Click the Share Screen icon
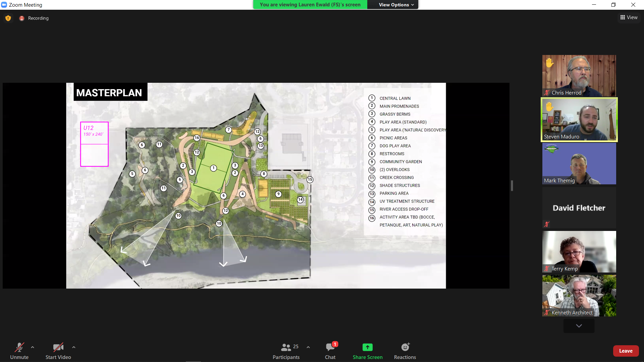The width and height of the screenshot is (644, 362). pyautogui.click(x=367, y=347)
